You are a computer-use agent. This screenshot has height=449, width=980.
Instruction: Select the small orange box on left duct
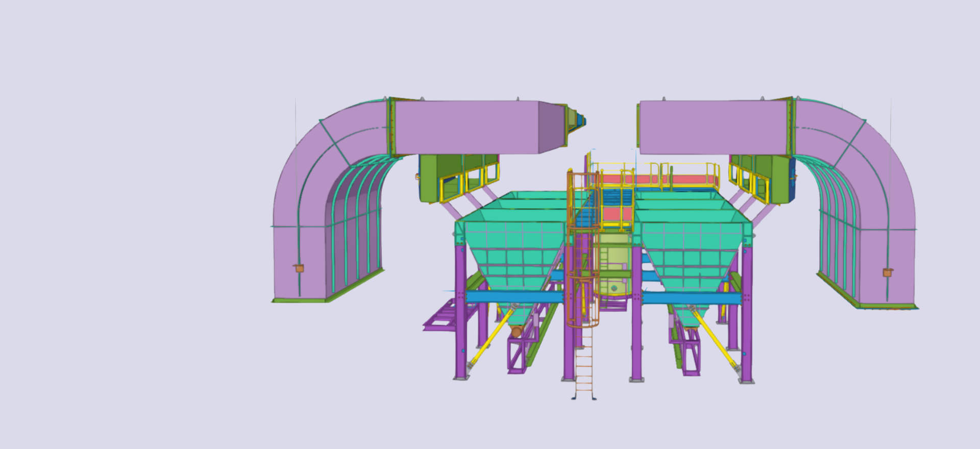pyautogui.click(x=300, y=268)
